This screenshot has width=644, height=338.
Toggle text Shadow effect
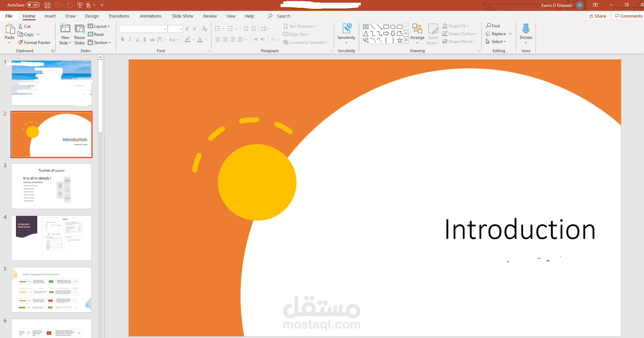145,40
